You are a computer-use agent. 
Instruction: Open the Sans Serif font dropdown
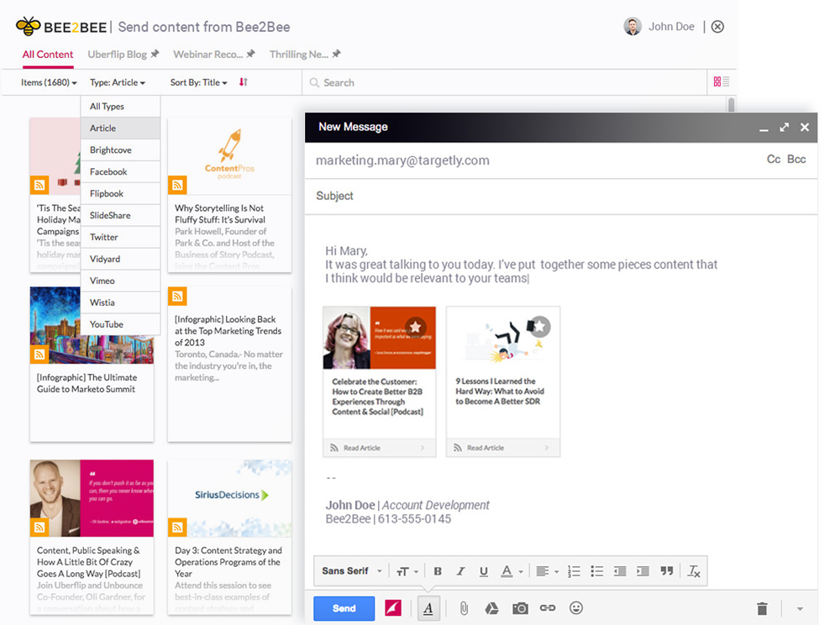point(352,571)
